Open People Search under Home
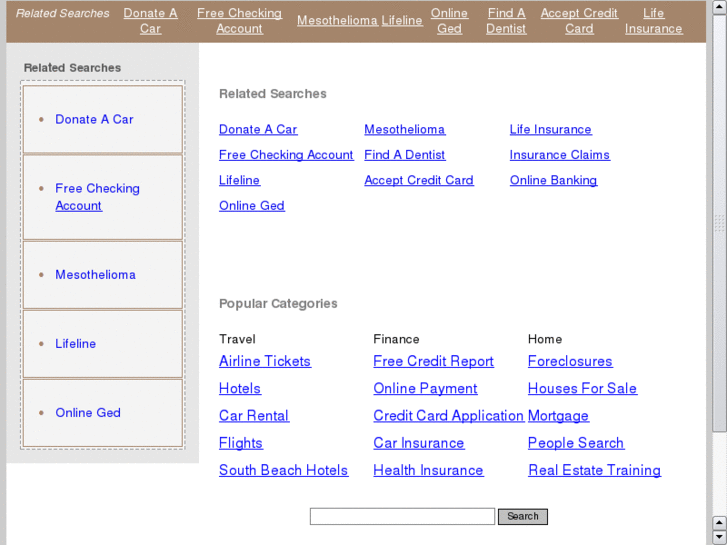The image size is (727, 545). point(576,443)
